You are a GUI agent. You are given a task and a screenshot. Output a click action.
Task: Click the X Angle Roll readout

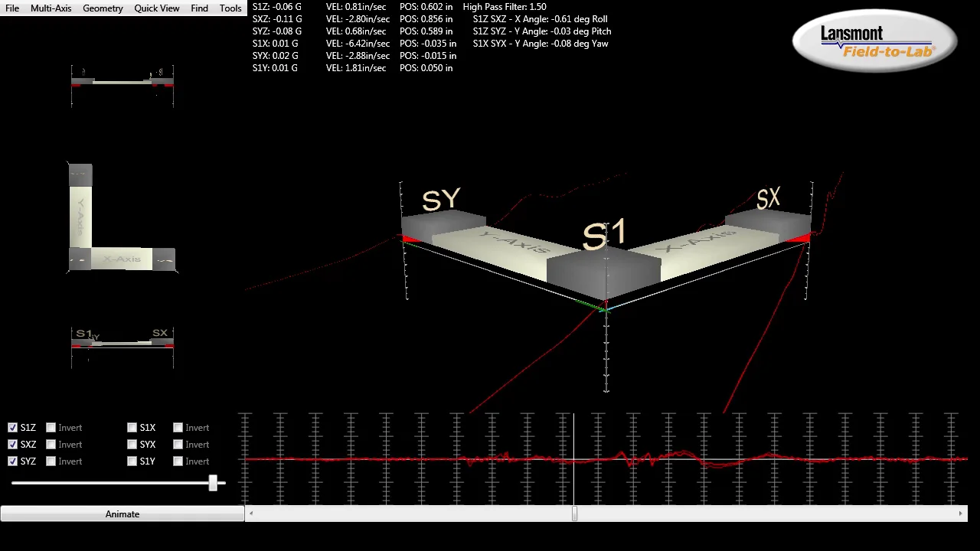coord(540,19)
